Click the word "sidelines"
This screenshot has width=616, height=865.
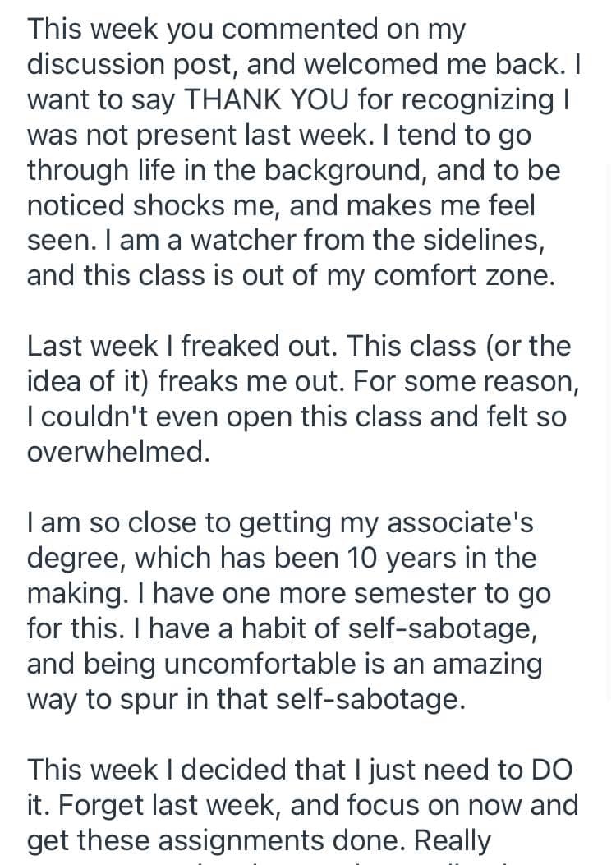pyautogui.click(x=480, y=240)
